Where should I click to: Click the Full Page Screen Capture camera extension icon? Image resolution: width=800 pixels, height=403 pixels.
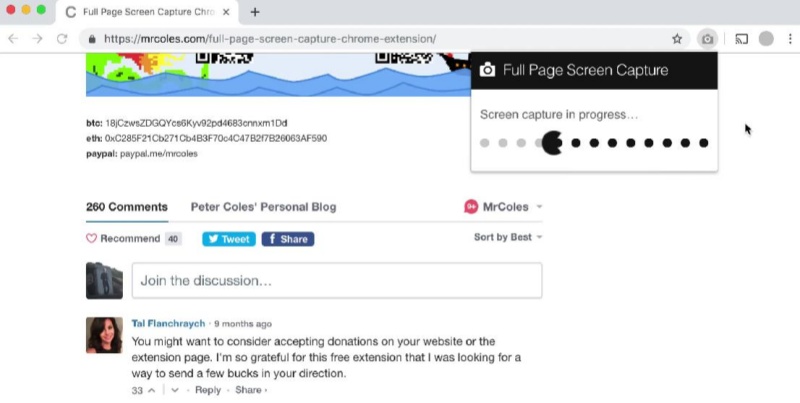click(x=707, y=39)
